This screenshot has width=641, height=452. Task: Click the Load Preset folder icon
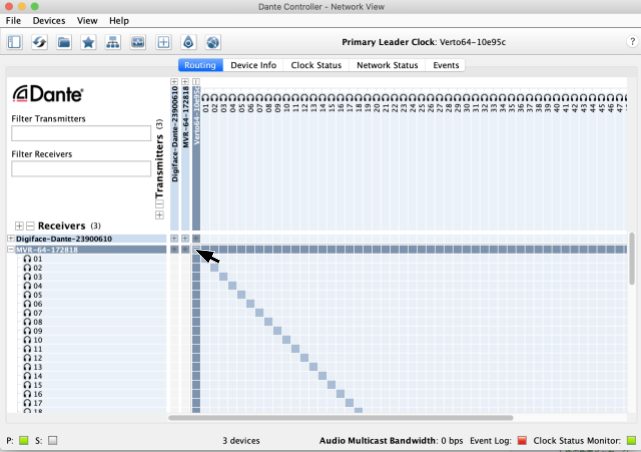(64, 42)
